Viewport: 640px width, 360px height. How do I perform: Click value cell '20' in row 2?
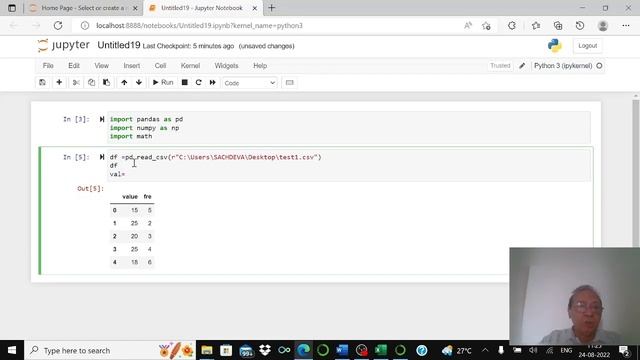click(x=134, y=236)
